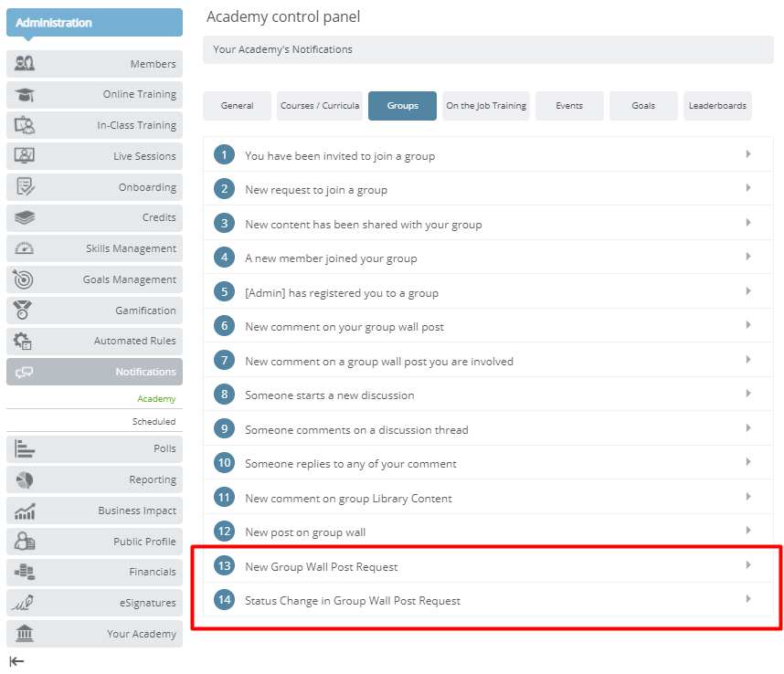Viewport: 784px width, 674px height.
Task: Click the Onboarding checklist icon
Action: [25, 187]
